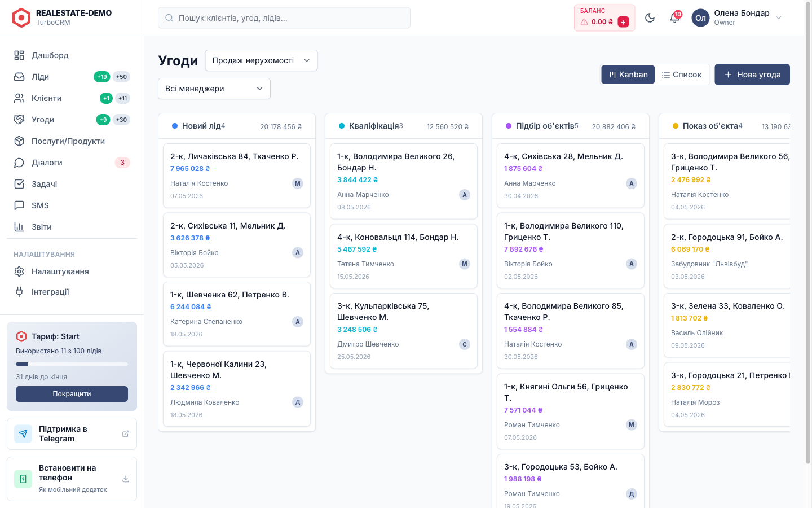Click М avatar on Личаківська 84 card
Viewport: 812px width, 508px height.
tap(298, 183)
